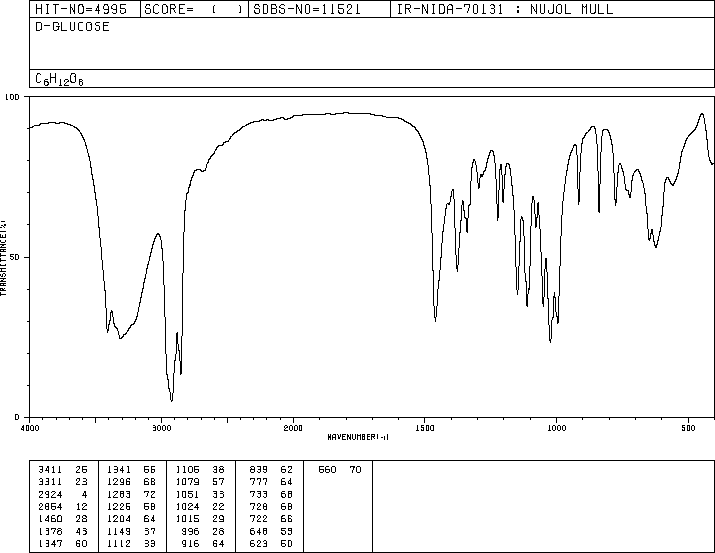Click transmittance value 70 beside 560

(356, 470)
